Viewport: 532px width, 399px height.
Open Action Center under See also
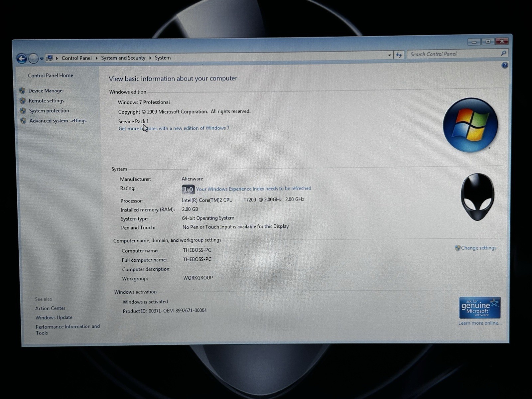point(50,308)
